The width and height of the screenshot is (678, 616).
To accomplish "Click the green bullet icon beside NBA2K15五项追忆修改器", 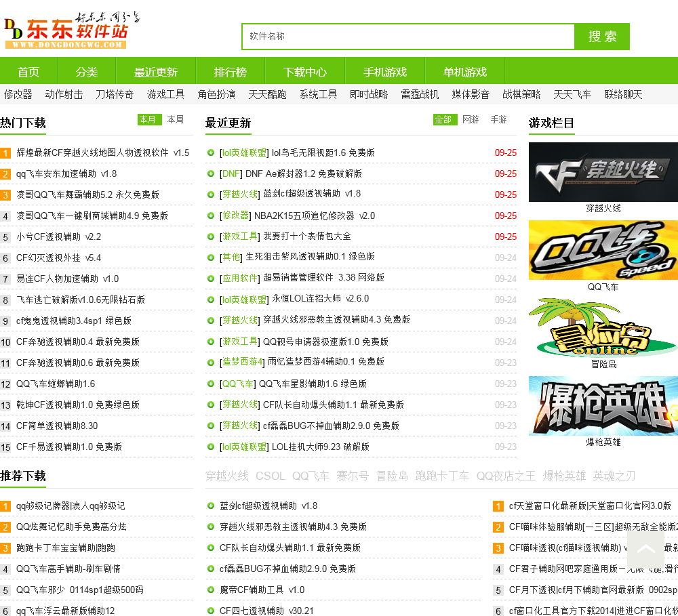I will coord(211,215).
